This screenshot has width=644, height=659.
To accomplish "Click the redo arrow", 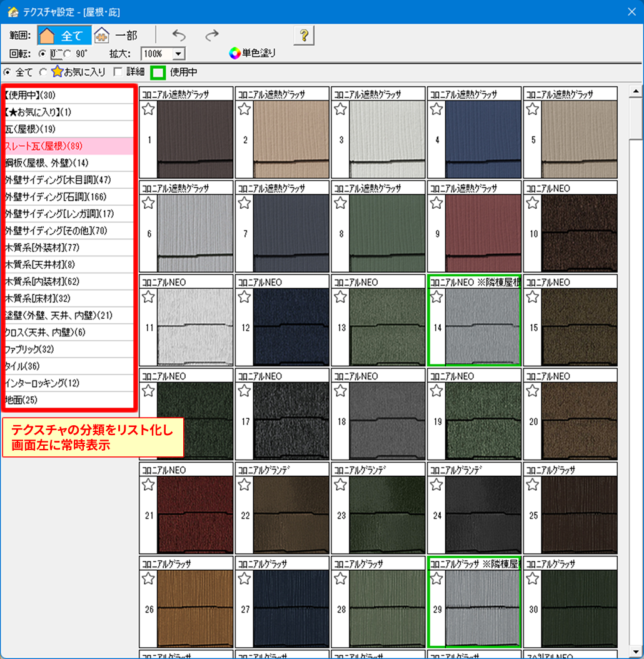I will click(x=212, y=35).
